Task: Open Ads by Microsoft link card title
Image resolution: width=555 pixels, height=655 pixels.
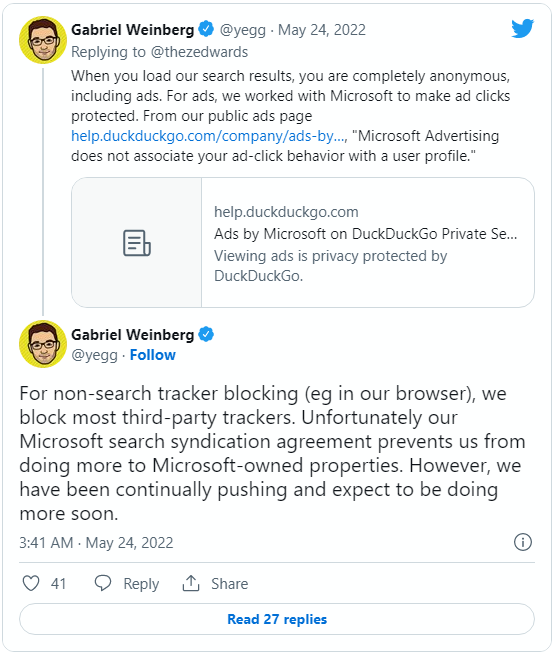Action: pos(365,234)
